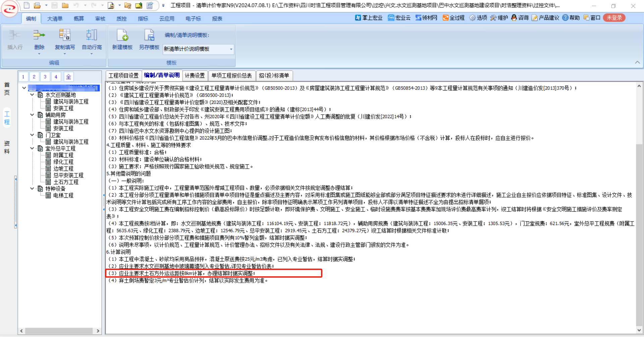Viewport: 644px width, 337px height.
Task: Click the export document icon in quick toolbar
Action: (x=150, y=5)
